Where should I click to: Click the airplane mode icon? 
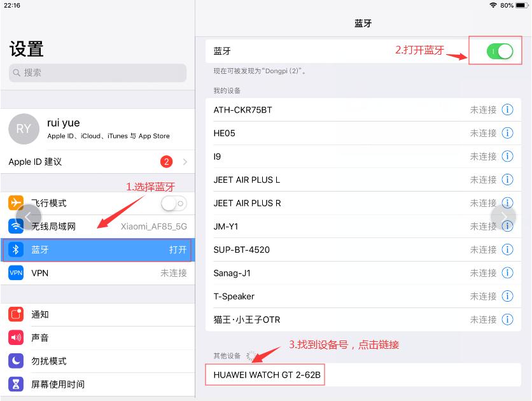tap(16, 203)
